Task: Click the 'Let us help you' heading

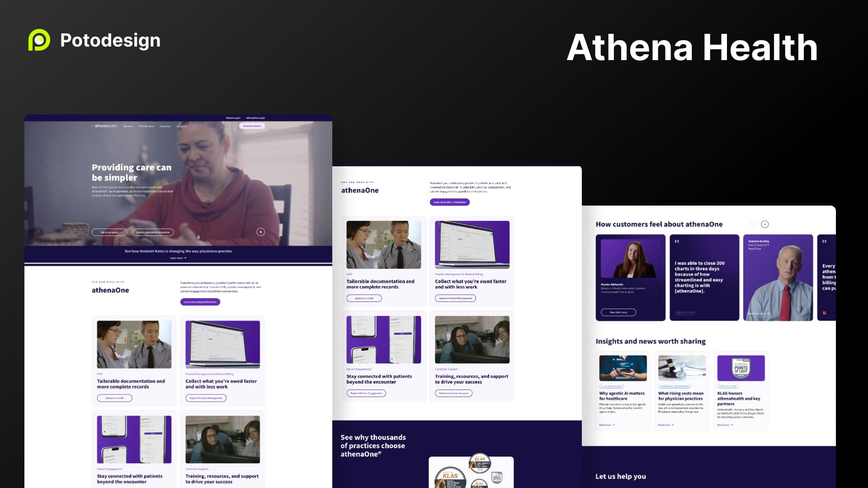Action: coord(620,476)
